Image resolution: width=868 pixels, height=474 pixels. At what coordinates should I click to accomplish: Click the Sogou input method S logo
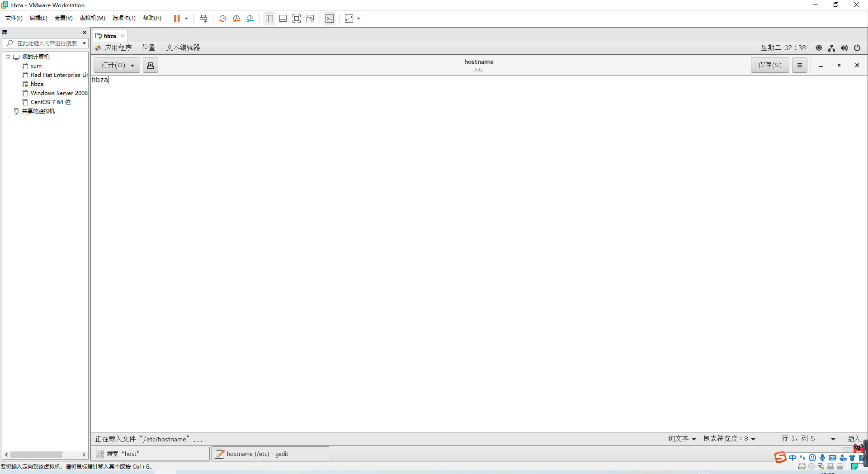point(780,457)
